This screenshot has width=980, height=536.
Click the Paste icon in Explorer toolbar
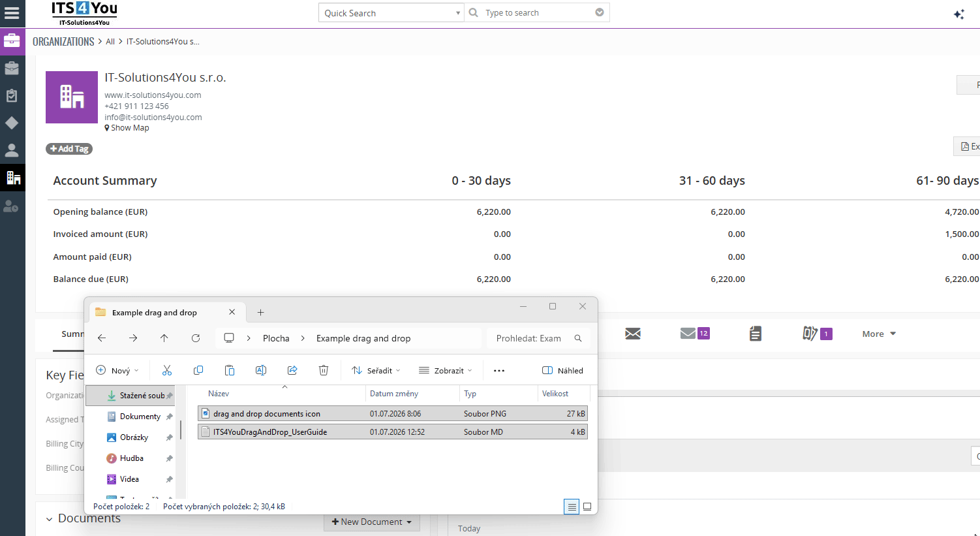(230, 370)
